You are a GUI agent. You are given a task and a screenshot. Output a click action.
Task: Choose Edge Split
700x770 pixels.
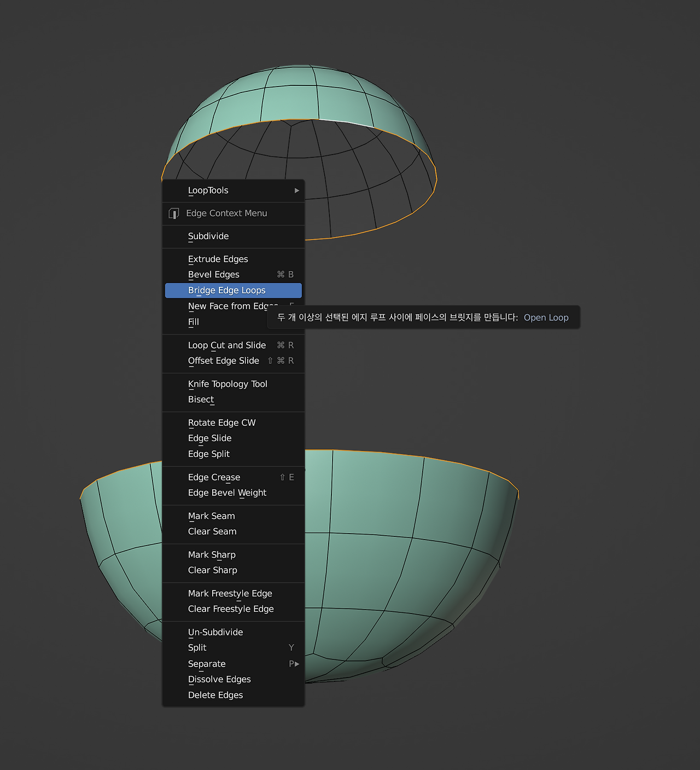pos(234,454)
